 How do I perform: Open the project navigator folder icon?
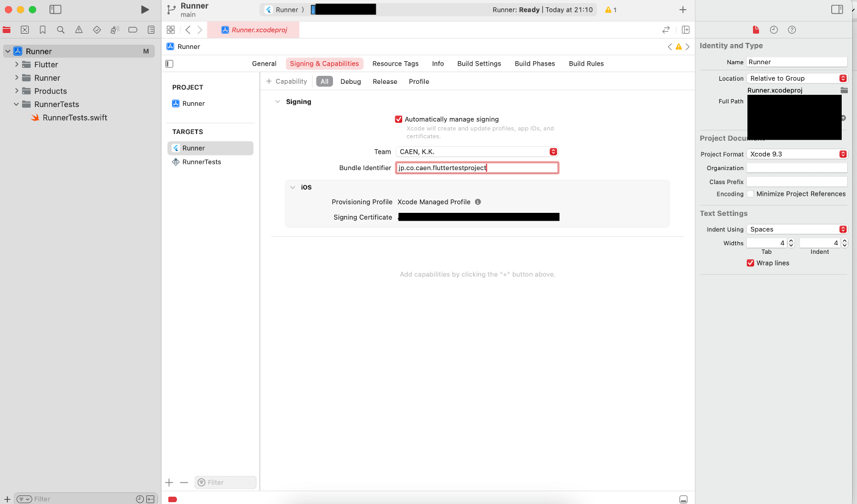coord(7,29)
